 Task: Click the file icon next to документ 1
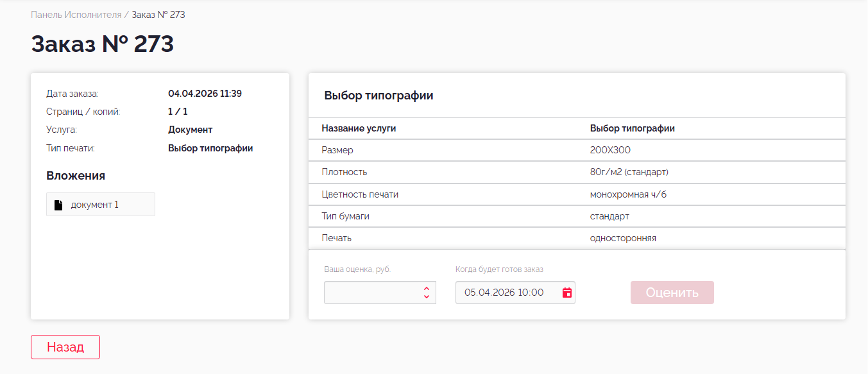click(x=58, y=205)
